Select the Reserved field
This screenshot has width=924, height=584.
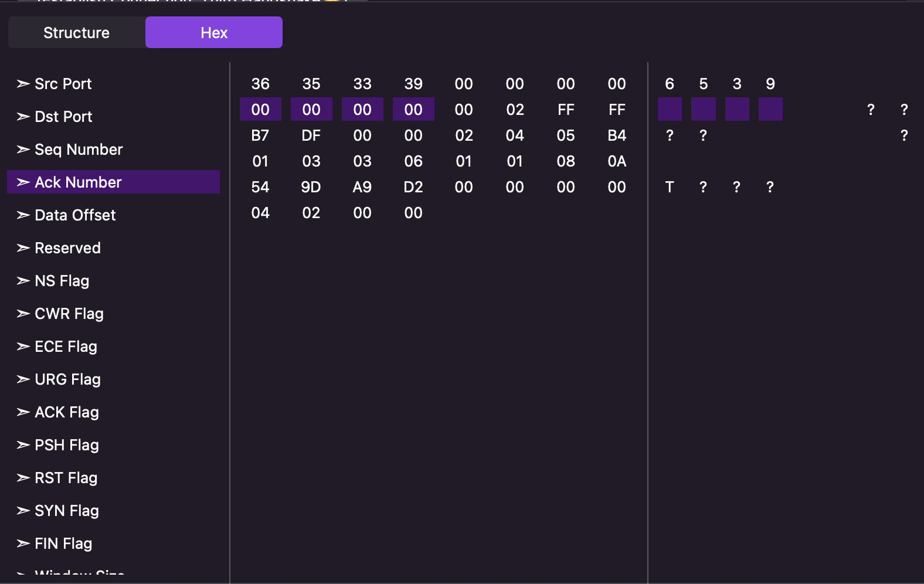(x=113, y=248)
